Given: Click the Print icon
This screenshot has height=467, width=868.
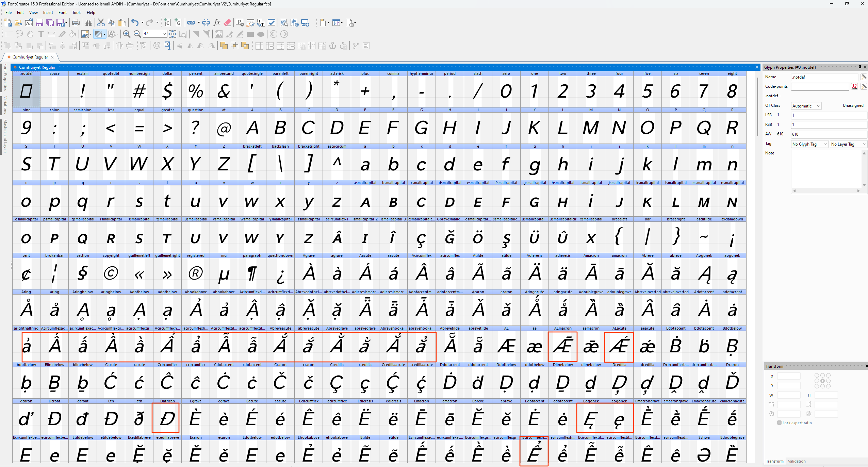Looking at the screenshot, I should coord(76,23).
